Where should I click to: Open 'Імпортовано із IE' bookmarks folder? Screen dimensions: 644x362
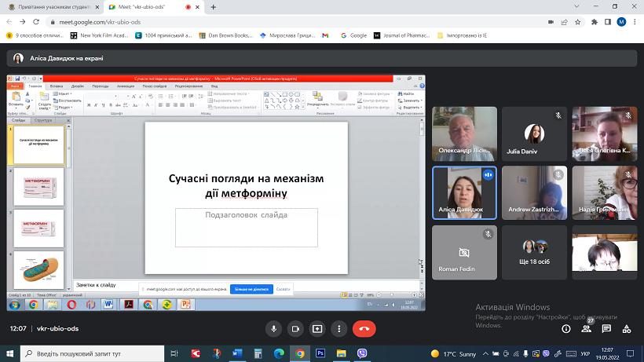click(x=462, y=35)
